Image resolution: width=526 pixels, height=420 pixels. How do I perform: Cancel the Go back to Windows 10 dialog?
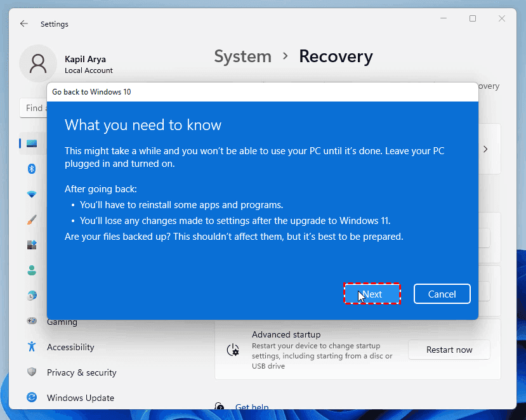pyautogui.click(x=442, y=294)
